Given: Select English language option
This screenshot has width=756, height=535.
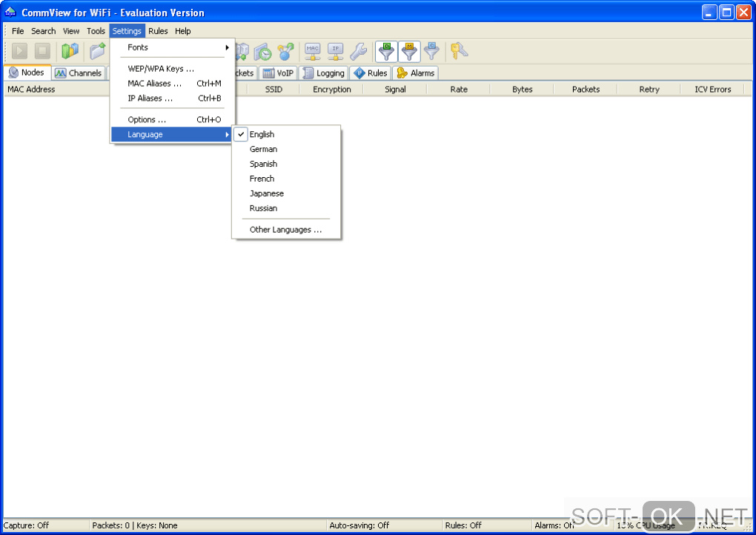Looking at the screenshot, I should (286, 134).
